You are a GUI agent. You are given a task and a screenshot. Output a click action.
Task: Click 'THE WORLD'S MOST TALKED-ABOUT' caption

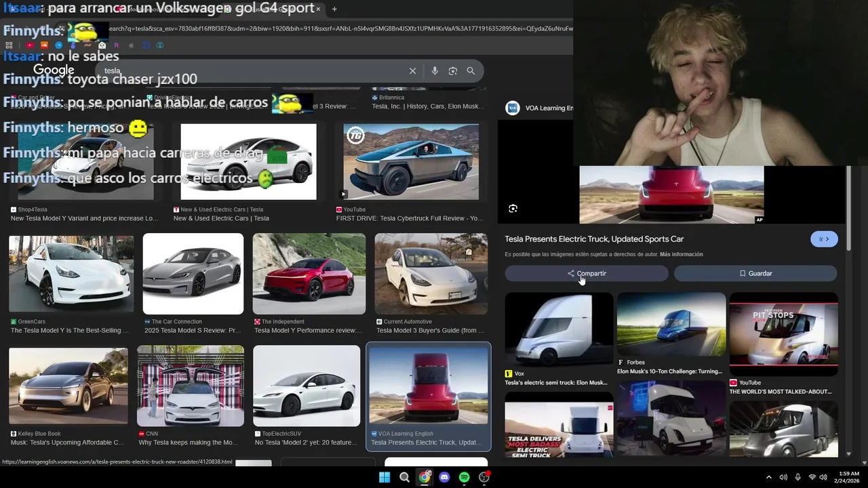pyautogui.click(x=781, y=392)
